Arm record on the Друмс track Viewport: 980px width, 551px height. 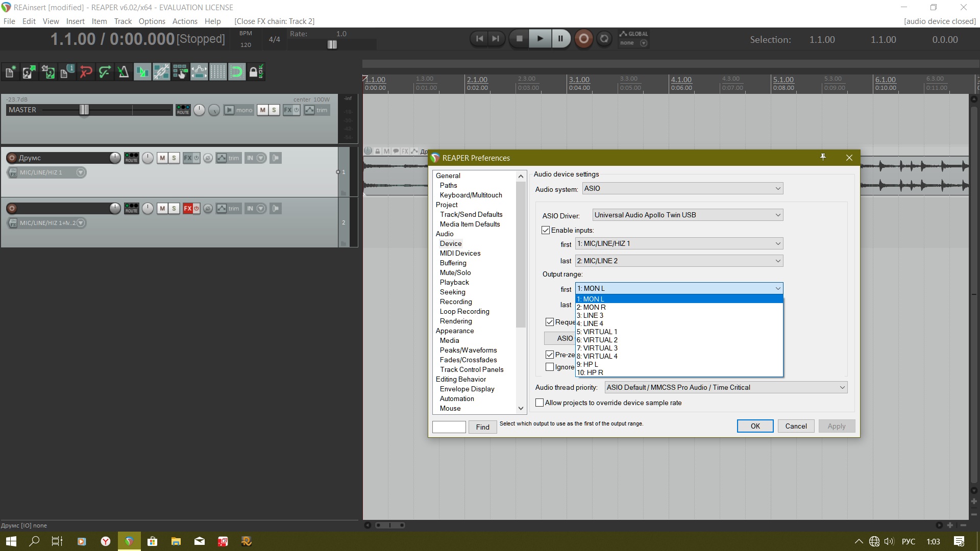click(x=12, y=158)
